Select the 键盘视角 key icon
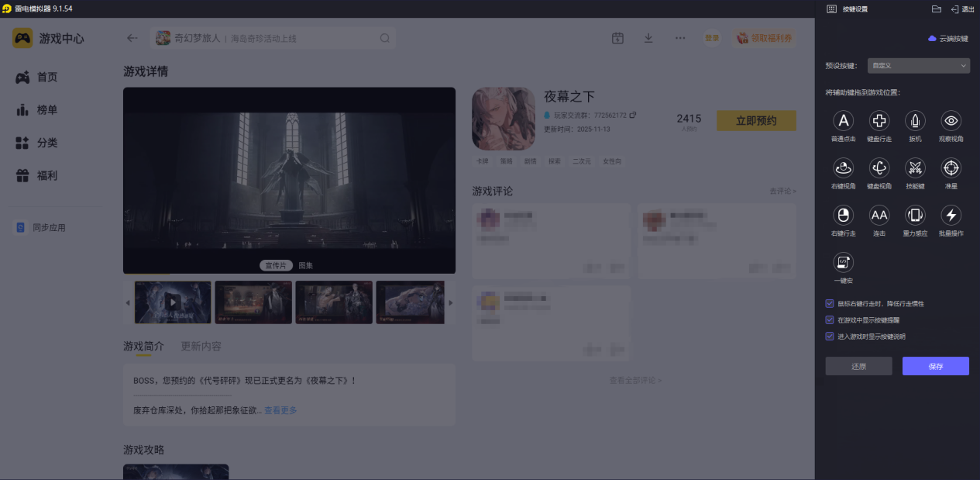Screen dimensions: 980x480 [x=879, y=167]
